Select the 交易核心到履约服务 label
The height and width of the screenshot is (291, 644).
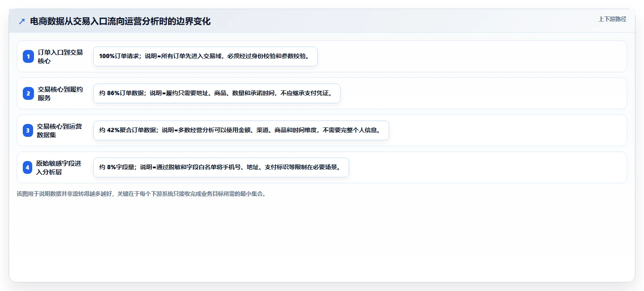pos(60,93)
